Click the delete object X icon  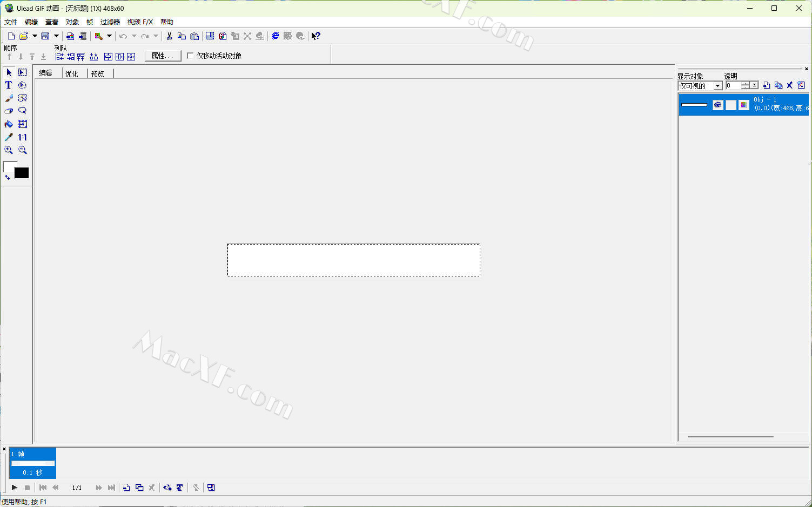[790, 85]
